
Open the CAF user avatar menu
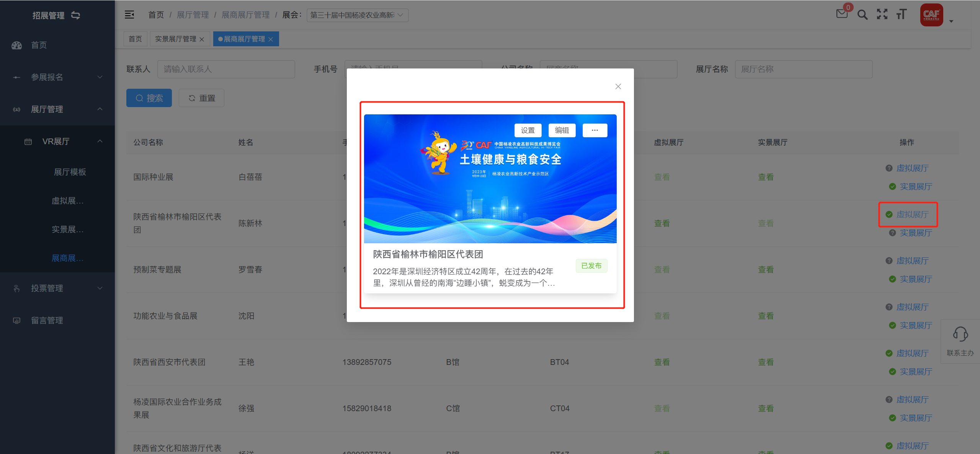[x=931, y=15]
